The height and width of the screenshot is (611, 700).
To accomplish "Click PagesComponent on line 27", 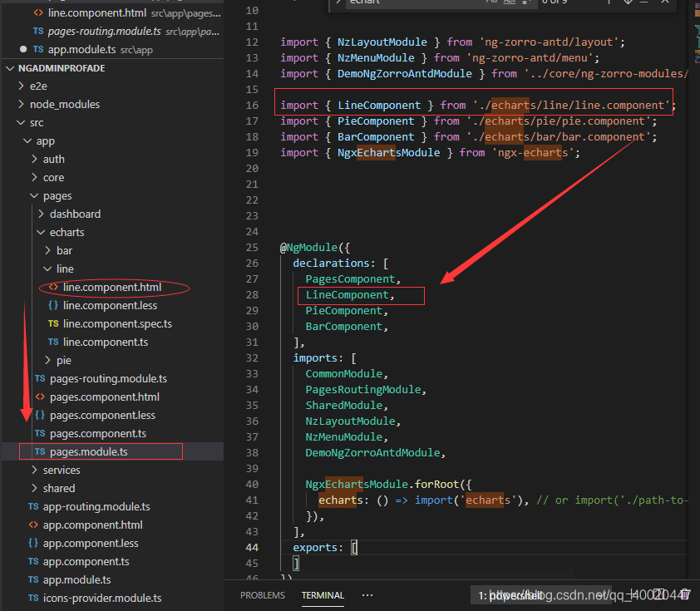I will coord(351,279).
